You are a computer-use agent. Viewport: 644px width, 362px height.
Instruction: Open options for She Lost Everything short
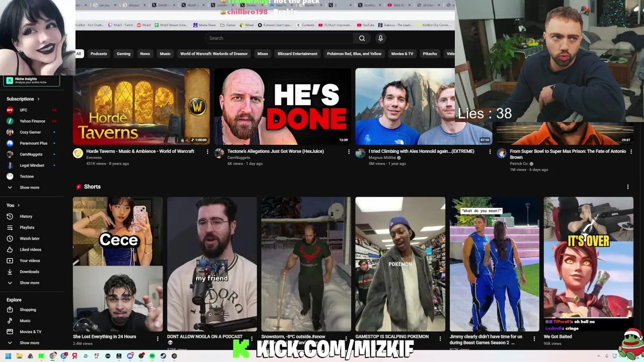click(157, 338)
